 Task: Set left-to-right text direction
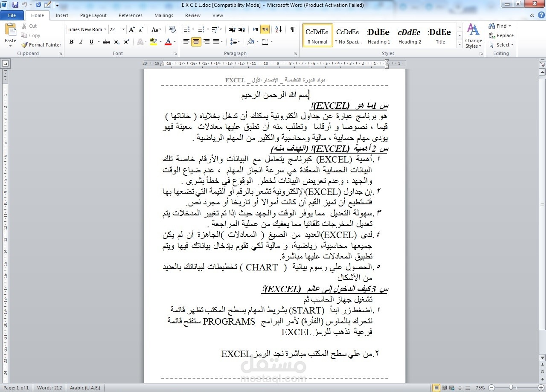coord(255,29)
